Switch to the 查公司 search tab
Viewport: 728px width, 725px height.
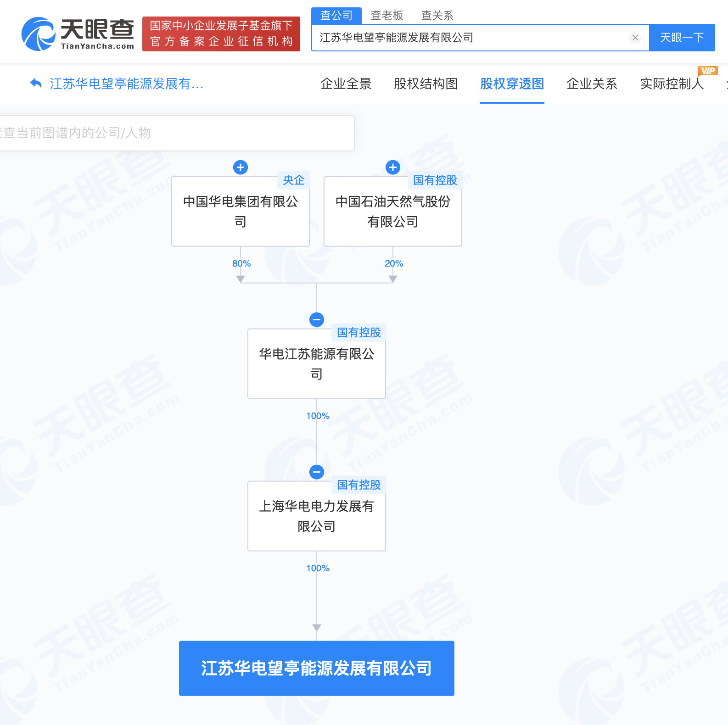[336, 16]
